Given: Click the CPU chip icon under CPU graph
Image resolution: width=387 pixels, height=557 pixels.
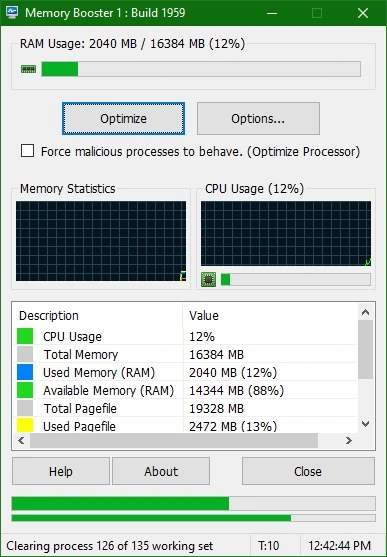Looking at the screenshot, I should click(209, 280).
